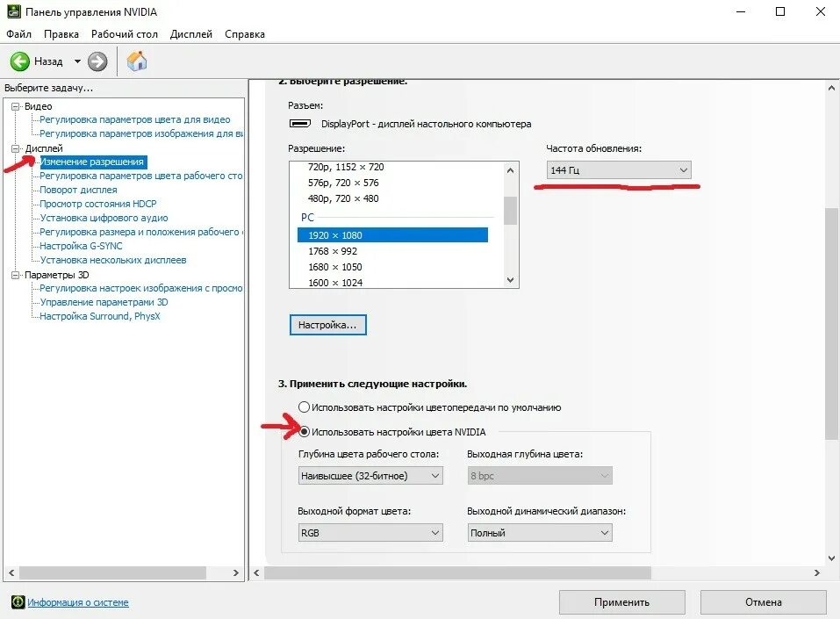This screenshot has height=619, width=840.
Task: Click main panel scroll down arrow
Action: [x=831, y=558]
